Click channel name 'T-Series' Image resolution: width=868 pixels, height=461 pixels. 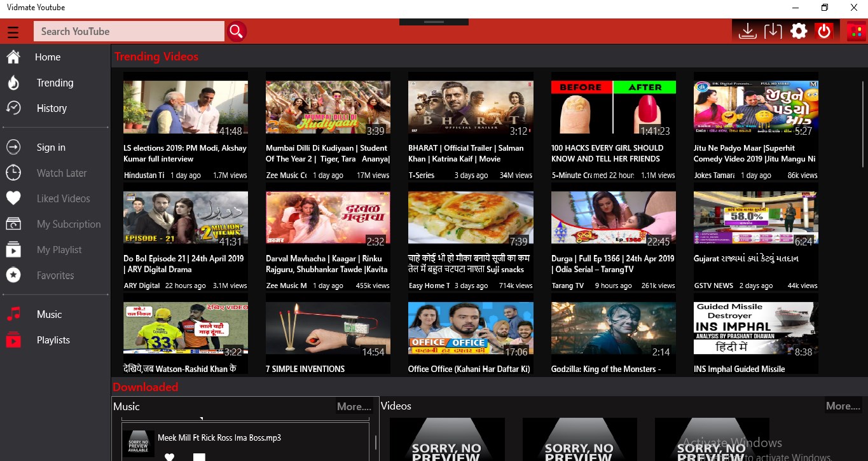pyautogui.click(x=422, y=175)
